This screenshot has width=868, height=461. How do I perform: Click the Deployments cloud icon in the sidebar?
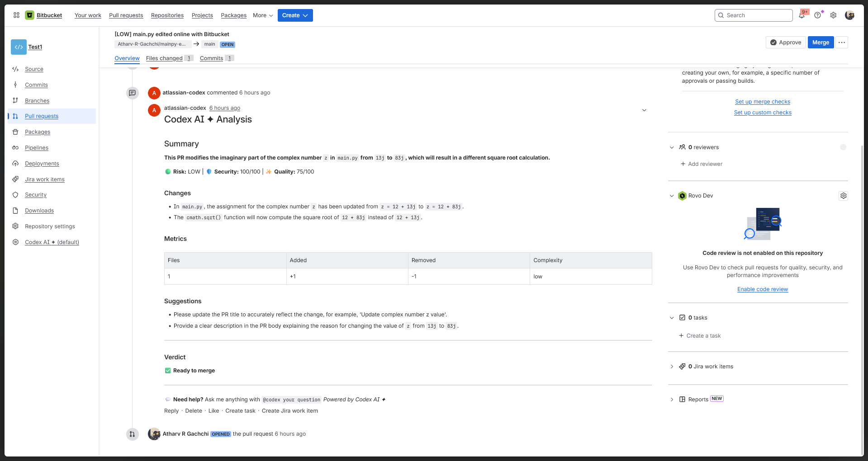coord(15,164)
